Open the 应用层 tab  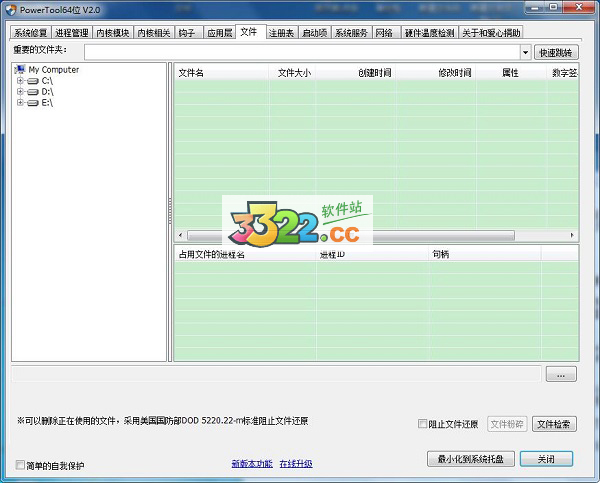click(x=219, y=33)
